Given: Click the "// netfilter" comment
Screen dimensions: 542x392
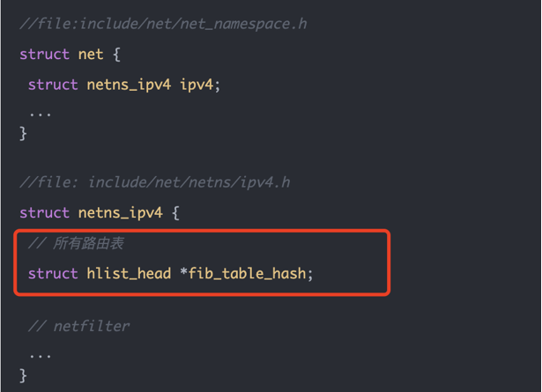Looking at the screenshot, I should click(79, 326).
